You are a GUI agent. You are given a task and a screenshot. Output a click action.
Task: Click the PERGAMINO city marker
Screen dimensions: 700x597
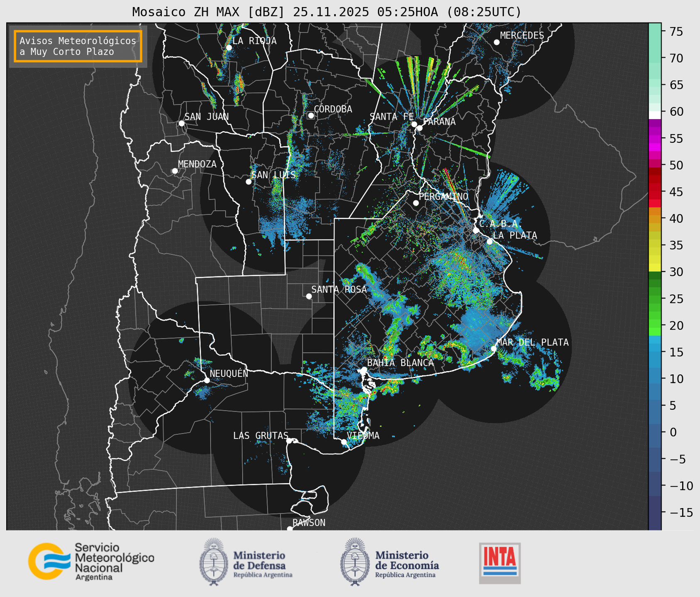[416, 203]
